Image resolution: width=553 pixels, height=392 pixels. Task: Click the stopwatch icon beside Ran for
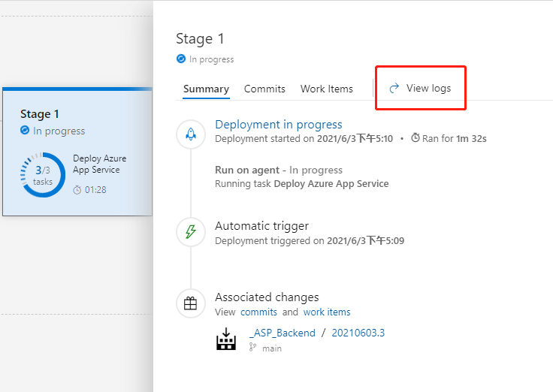(415, 139)
